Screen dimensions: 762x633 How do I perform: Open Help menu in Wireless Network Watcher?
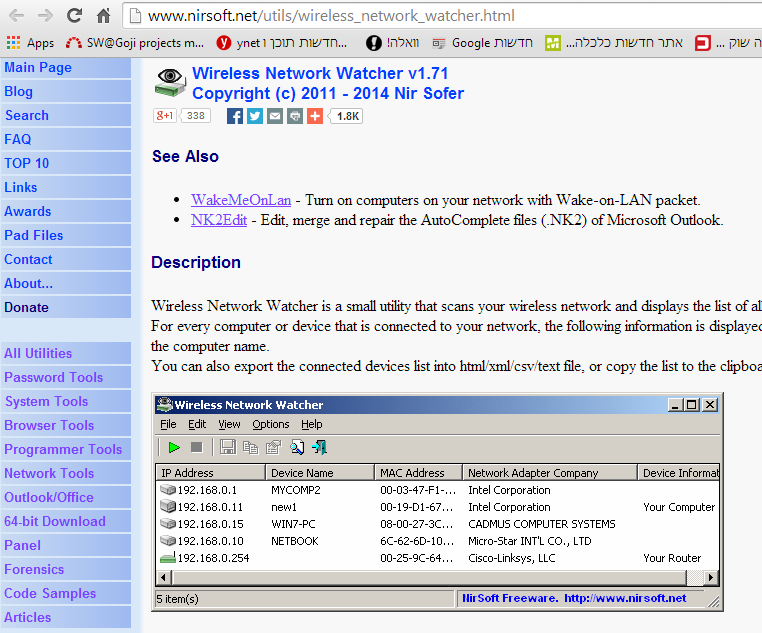click(312, 424)
